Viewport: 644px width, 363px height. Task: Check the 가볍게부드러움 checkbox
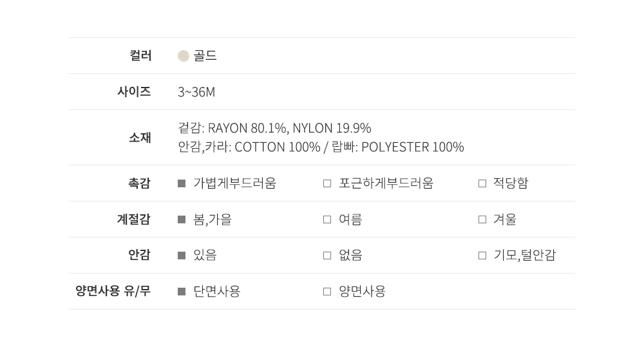point(182,183)
